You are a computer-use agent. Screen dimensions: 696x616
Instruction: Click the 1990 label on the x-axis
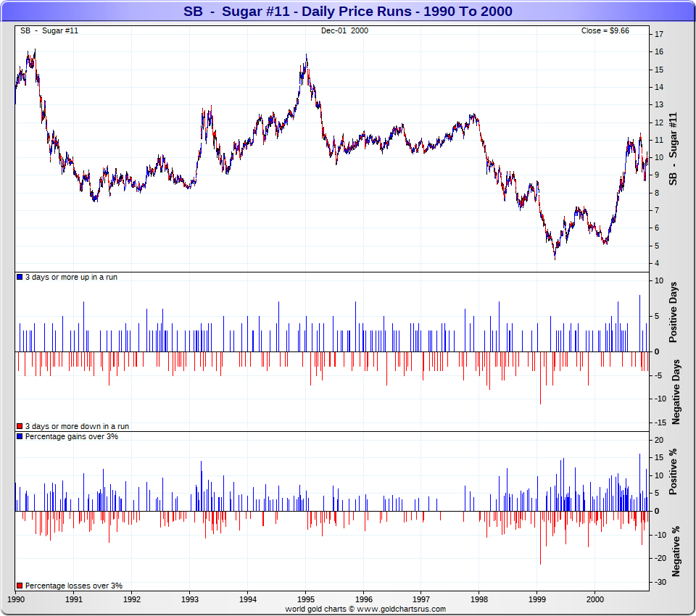[x=16, y=599]
